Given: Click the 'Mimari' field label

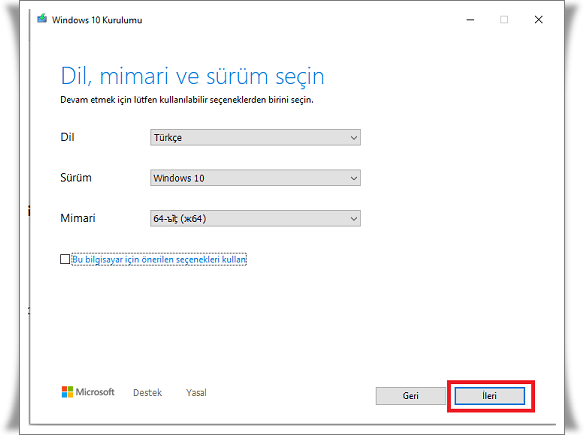Looking at the screenshot, I should tap(78, 218).
